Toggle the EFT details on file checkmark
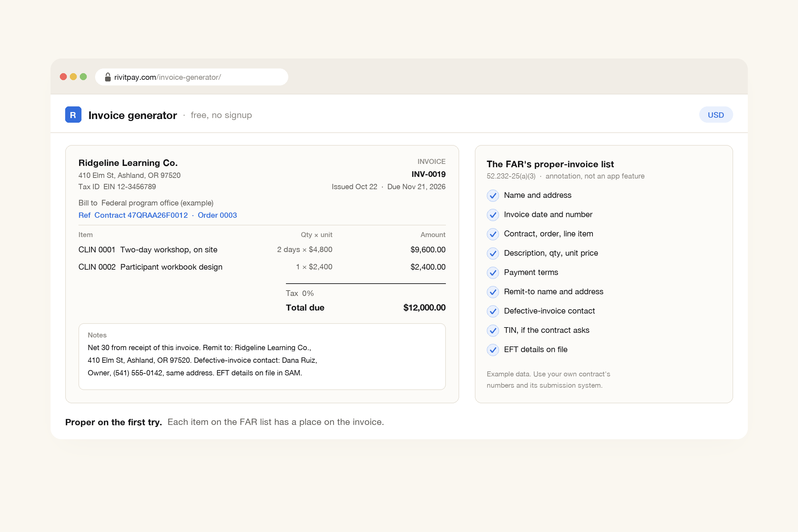This screenshot has width=798, height=532. (493, 350)
